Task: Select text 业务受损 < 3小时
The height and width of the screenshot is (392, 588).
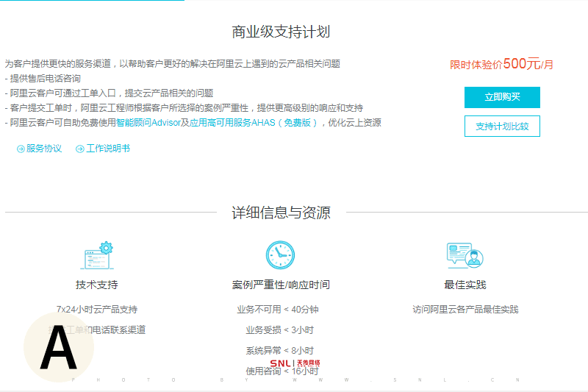Action: (279, 330)
